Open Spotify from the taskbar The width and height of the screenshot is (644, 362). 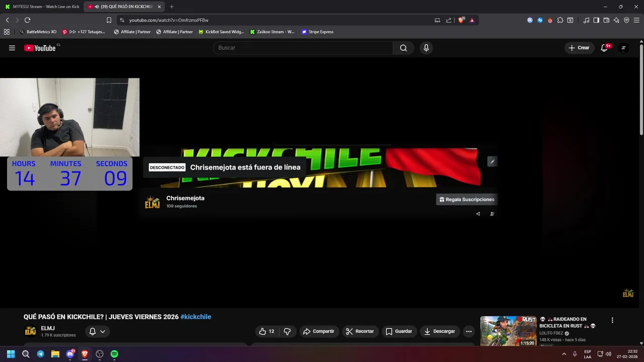114,354
